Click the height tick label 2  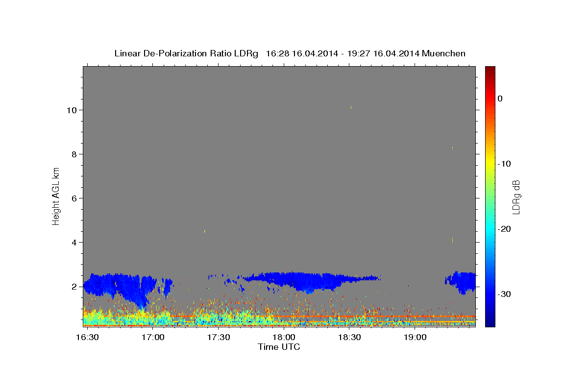74,286
